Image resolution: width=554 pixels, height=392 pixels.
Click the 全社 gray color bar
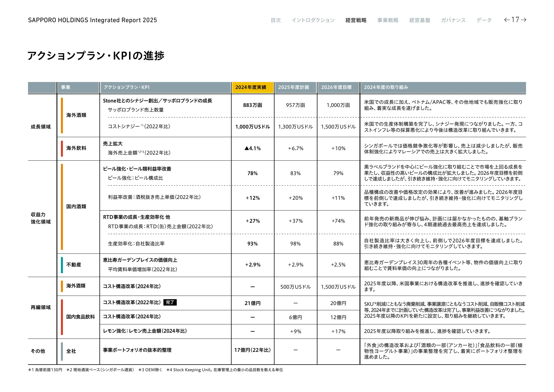point(62,351)
